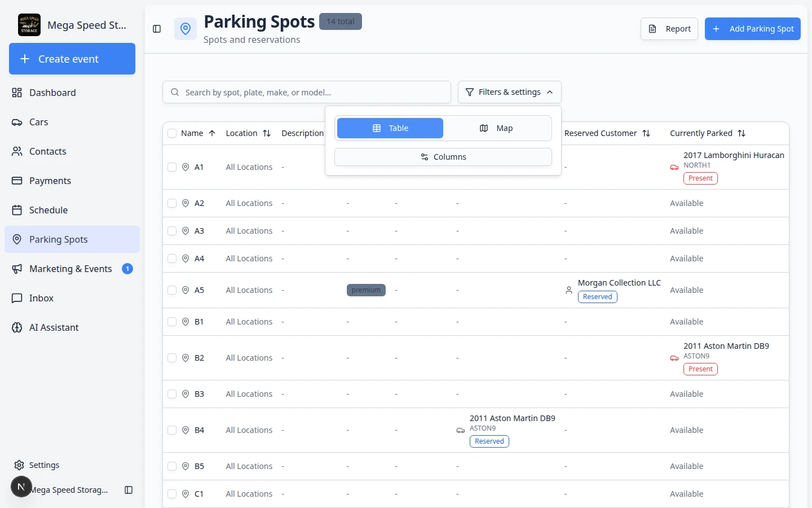Open Dashboard from sidebar
812x508 pixels.
point(72,93)
